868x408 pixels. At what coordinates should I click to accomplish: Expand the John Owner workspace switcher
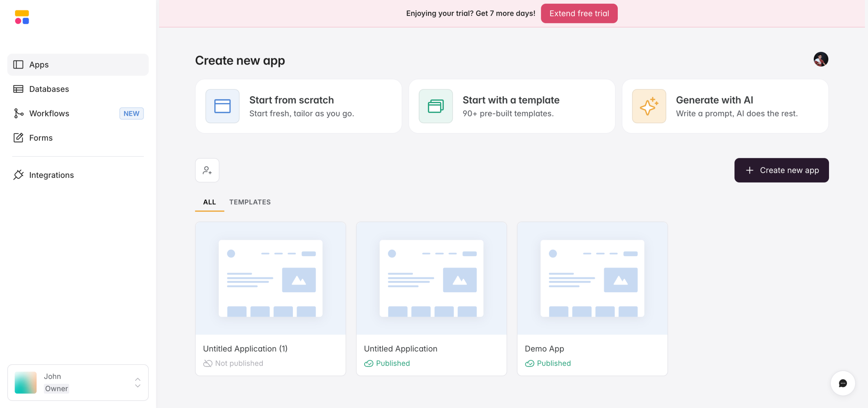[x=138, y=383]
